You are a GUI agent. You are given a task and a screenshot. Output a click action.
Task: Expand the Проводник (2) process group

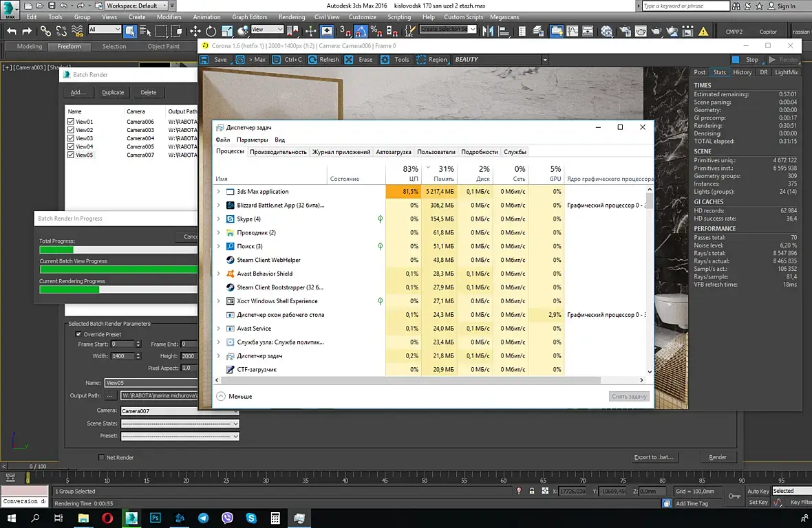pyautogui.click(x=219, y=232)
